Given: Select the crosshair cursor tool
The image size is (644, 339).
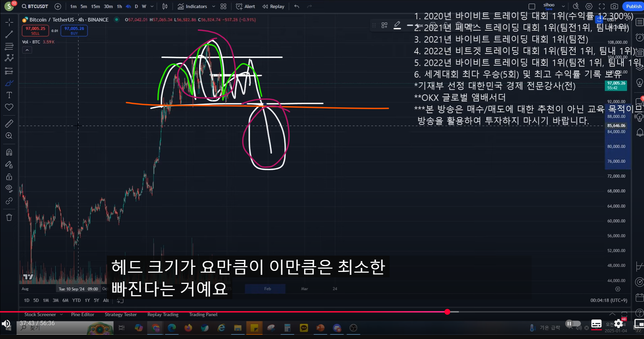Looking at the screenshot, I should pos(9,22).
